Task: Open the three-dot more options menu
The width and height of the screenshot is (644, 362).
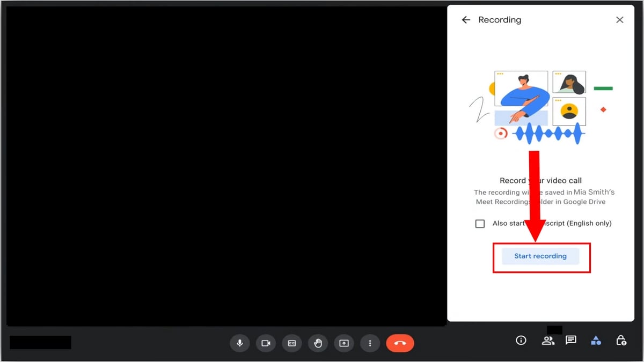Action: point(370,343)
